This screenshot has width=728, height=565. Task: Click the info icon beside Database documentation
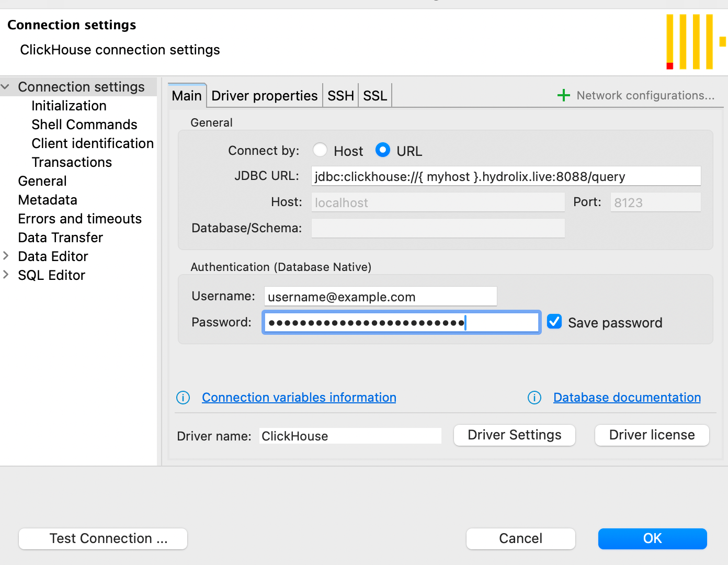coord(534,398)
